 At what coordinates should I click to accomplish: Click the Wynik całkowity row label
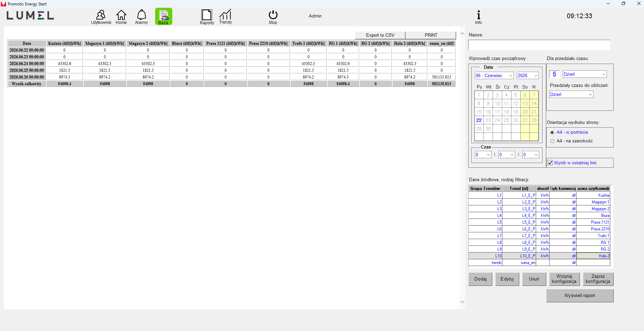pos(27,84)
